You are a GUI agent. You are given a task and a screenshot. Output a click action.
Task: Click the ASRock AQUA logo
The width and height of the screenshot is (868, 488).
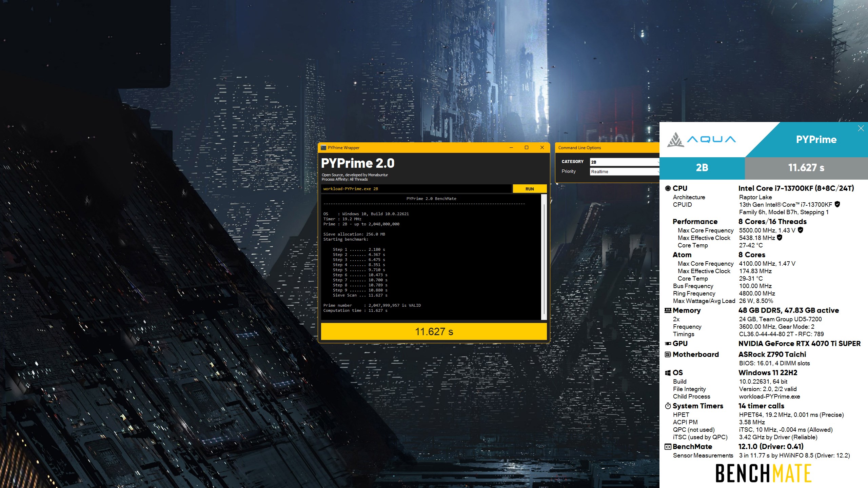(x=701, y=139)
